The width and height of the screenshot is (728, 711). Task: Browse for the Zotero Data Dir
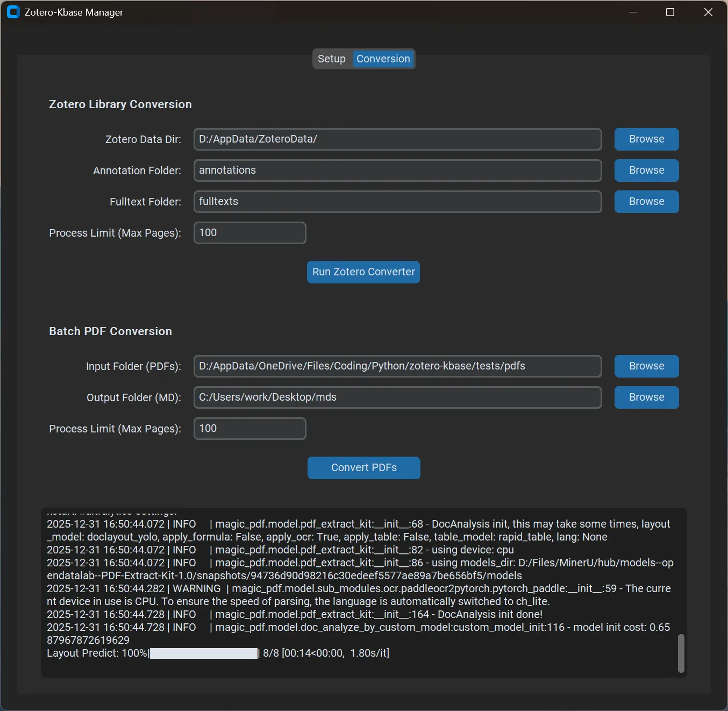pos(646,139)
